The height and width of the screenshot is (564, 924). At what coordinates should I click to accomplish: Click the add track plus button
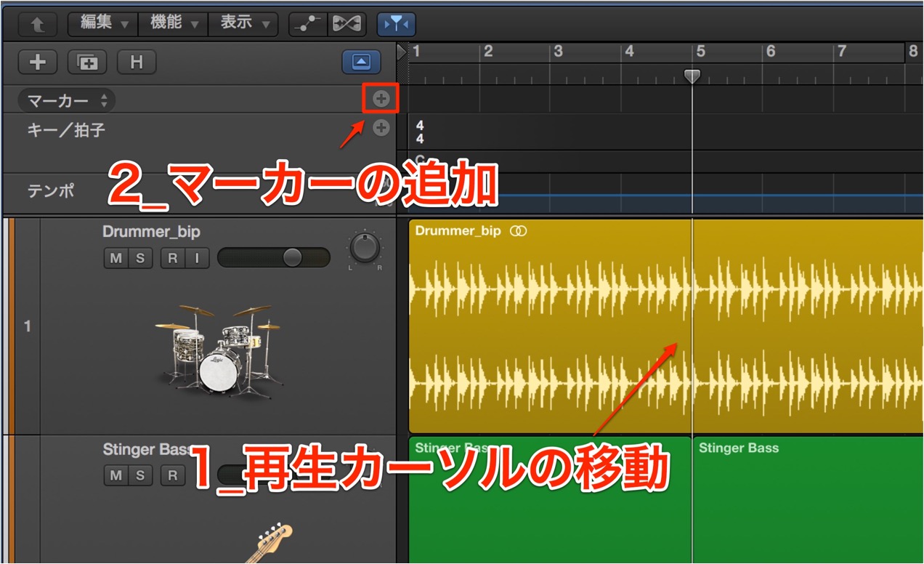click(x=37, y=63)
